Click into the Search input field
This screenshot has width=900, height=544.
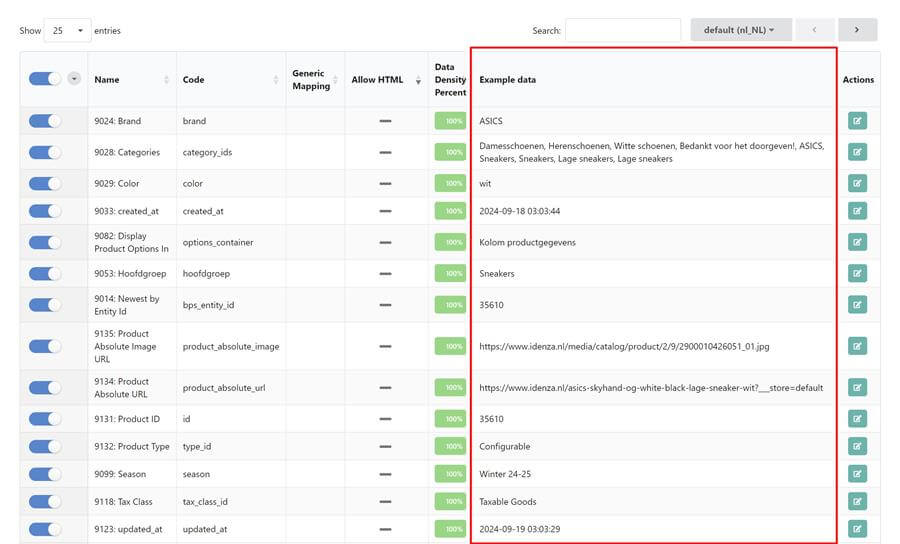pos(622,31)
